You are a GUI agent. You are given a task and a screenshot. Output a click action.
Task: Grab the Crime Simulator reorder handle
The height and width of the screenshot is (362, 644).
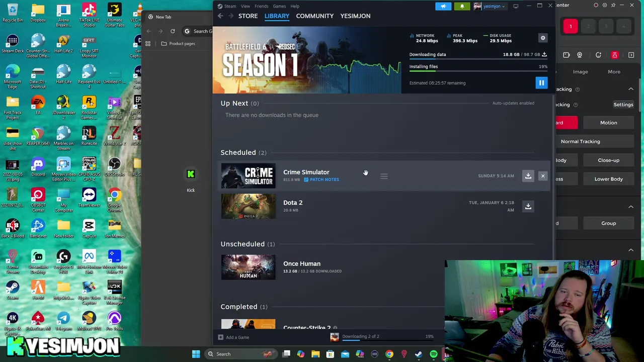384,176
